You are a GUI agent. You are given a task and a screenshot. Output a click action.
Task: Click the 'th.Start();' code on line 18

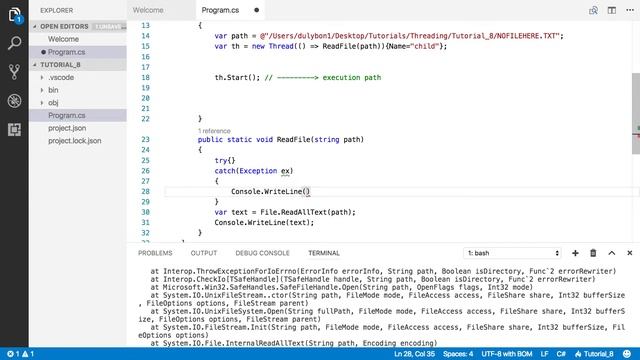(237, 77)
